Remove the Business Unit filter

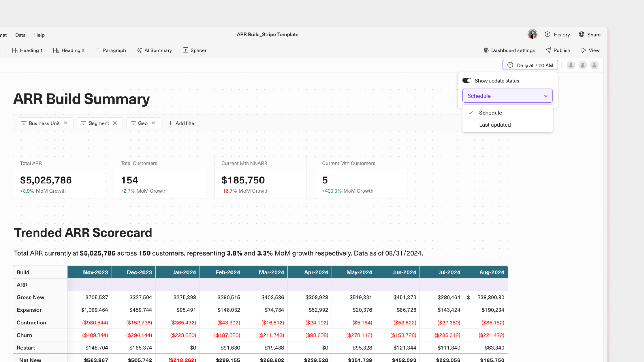[x=65, y=123]
